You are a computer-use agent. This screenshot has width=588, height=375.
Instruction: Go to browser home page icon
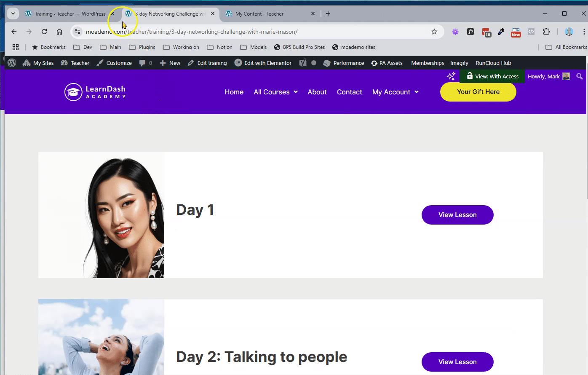(59, 32)
